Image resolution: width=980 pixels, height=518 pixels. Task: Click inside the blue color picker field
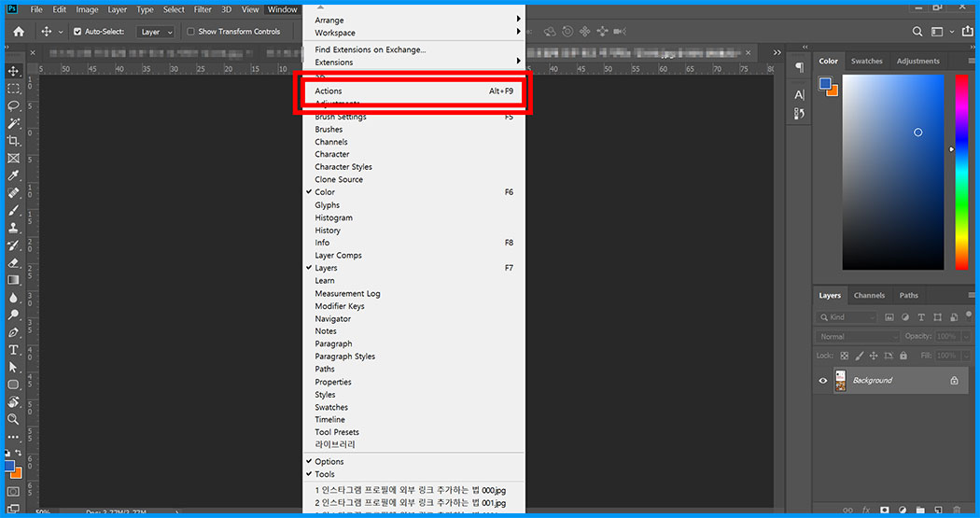point(893,173)
